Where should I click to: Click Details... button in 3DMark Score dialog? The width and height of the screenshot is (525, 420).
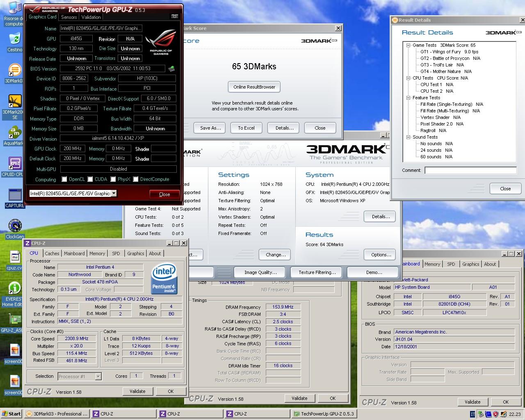point(284,128)
